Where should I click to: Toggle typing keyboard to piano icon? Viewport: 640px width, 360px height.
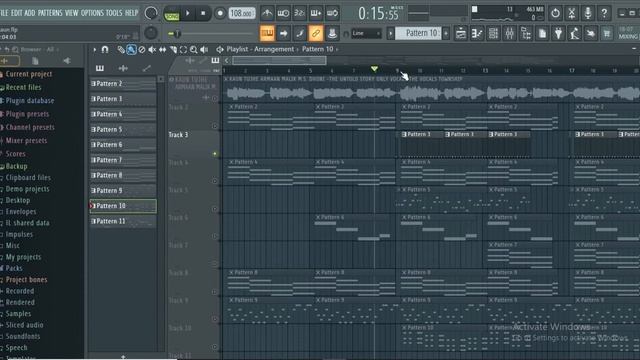pyautogui.click(x=267, y=33)
